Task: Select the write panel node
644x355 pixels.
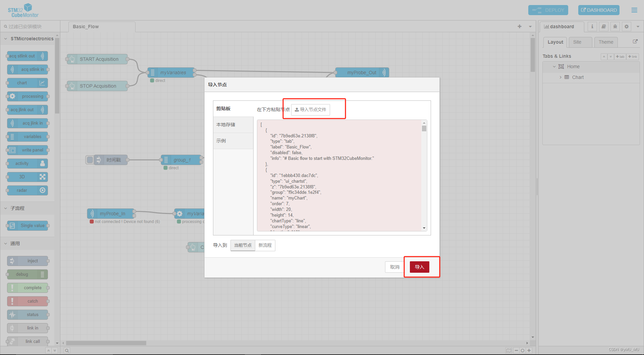Action: [x=28, y=150]
